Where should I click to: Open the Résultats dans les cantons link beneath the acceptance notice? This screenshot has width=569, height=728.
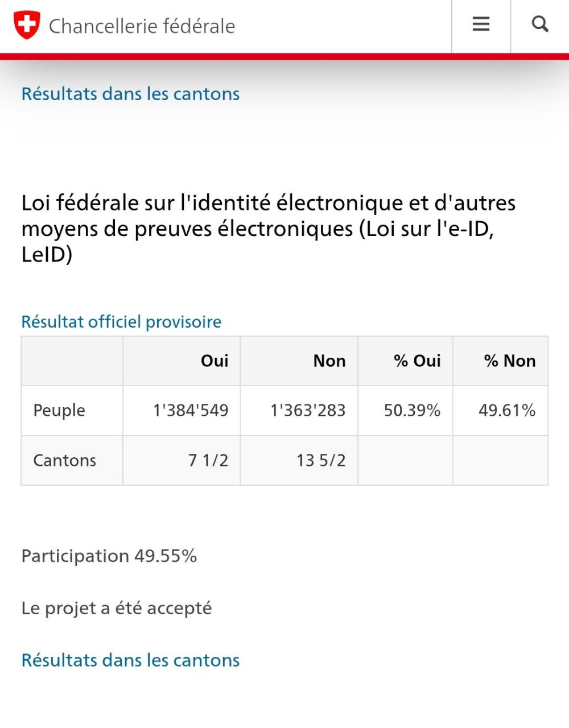click(130, 660)
